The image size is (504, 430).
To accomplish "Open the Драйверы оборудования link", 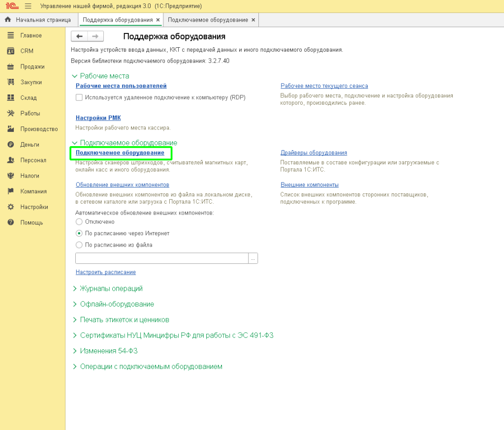I will [314, 153].
